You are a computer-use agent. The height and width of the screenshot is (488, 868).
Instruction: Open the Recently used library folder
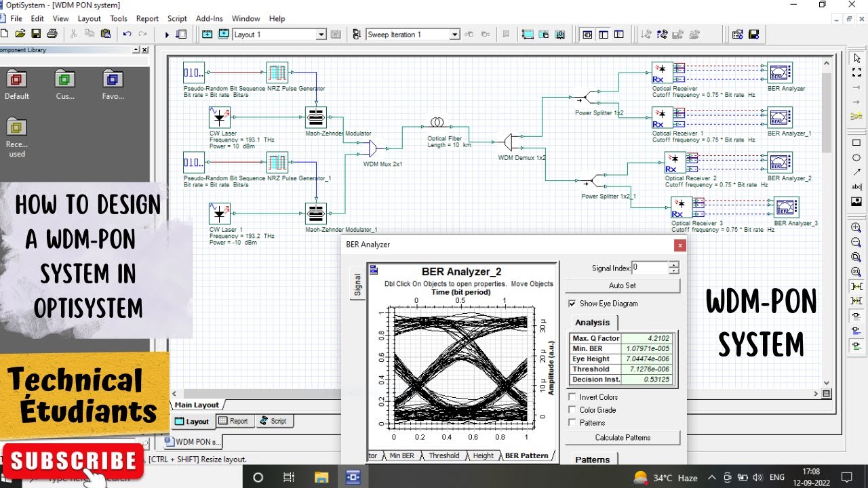pyautogui.click(x=16, y=127)
